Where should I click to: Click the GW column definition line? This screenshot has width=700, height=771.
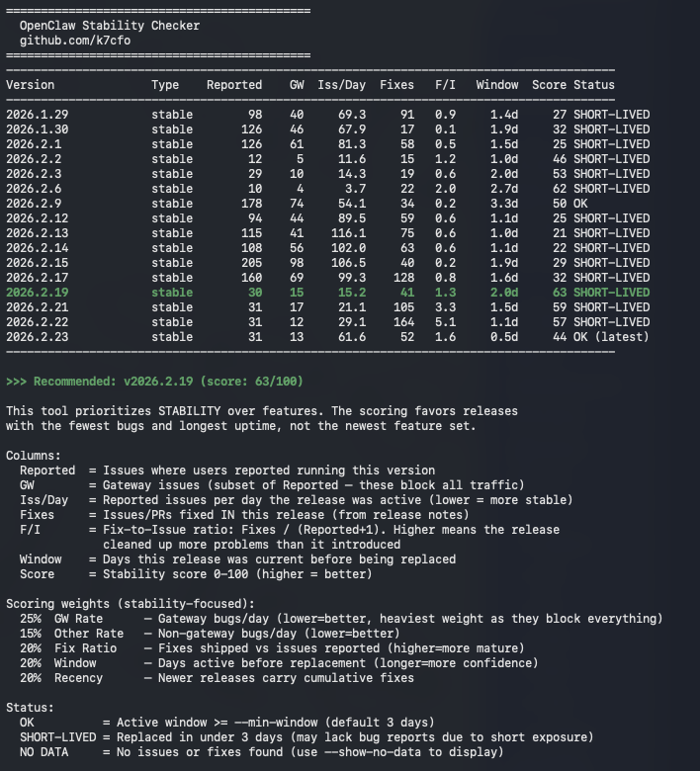click(272, 484)
